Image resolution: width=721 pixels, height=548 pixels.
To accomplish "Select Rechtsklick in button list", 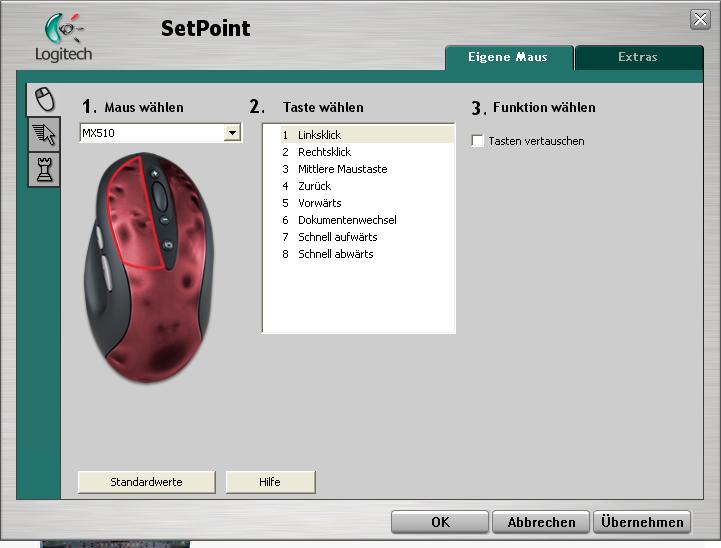I will point(367,152).
